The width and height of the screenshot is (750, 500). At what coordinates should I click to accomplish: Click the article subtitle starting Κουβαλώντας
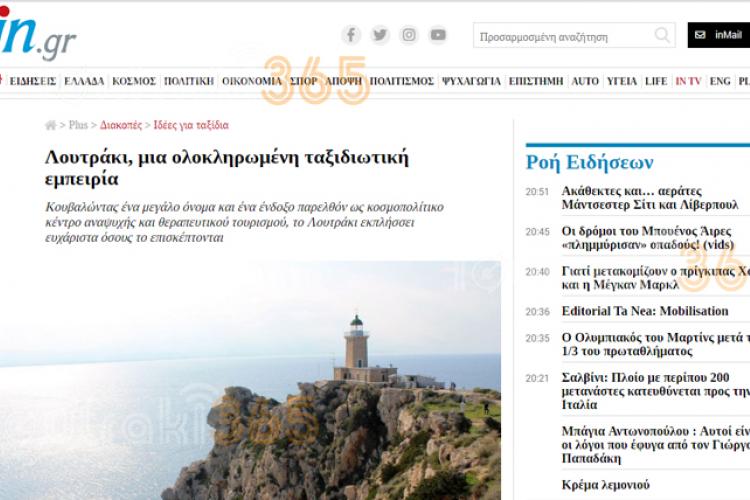(244, 222)
